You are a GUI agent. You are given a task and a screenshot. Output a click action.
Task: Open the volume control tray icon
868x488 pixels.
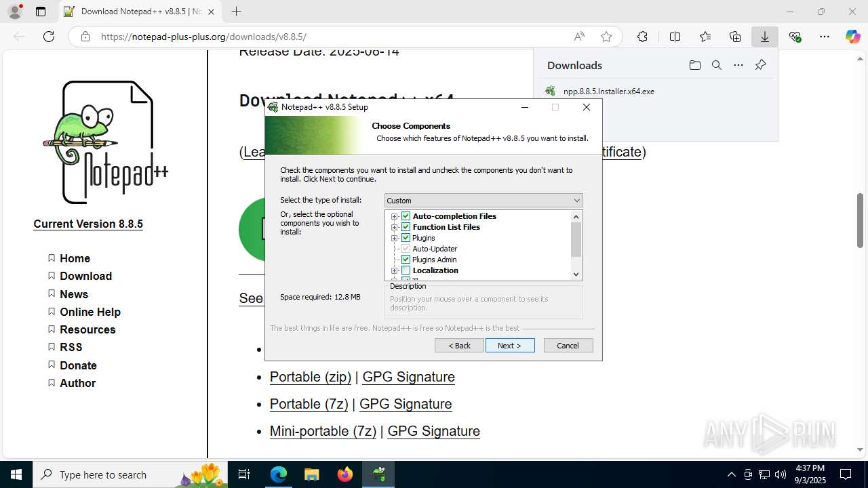click(781, 474)
